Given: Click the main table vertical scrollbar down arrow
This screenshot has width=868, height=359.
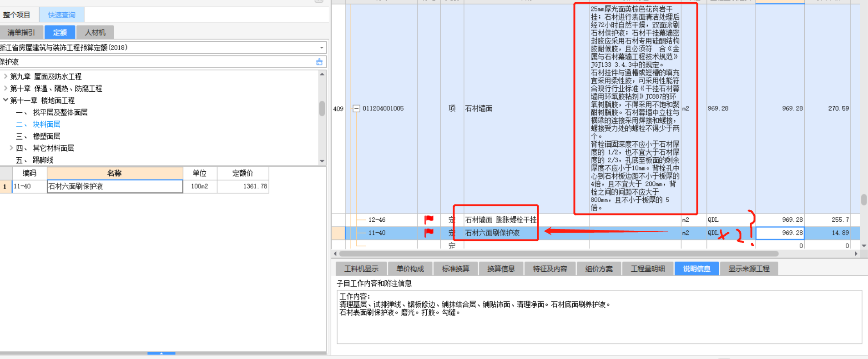Looking at the screenshot, I should tap(863, 246).
